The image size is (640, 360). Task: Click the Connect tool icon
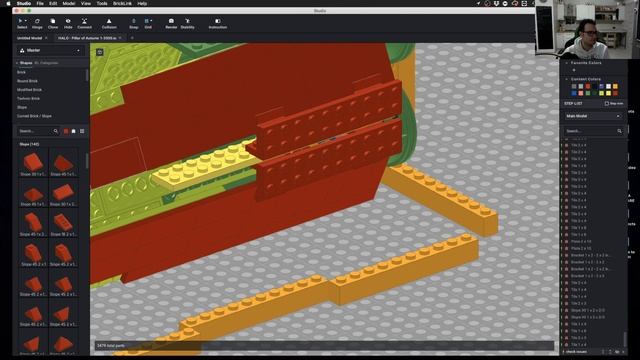pos(84,23)
